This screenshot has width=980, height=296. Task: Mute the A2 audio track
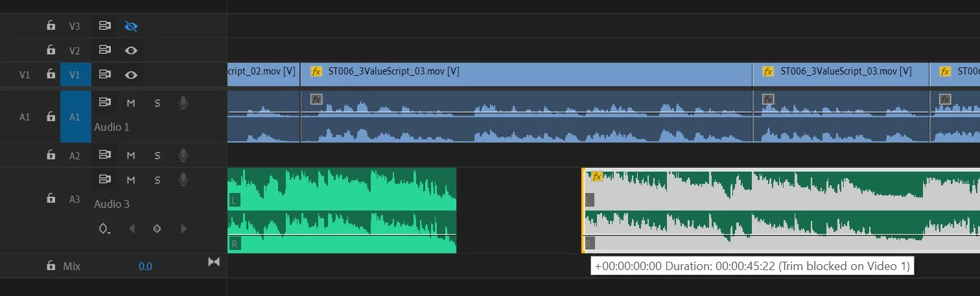pos(131,155)
